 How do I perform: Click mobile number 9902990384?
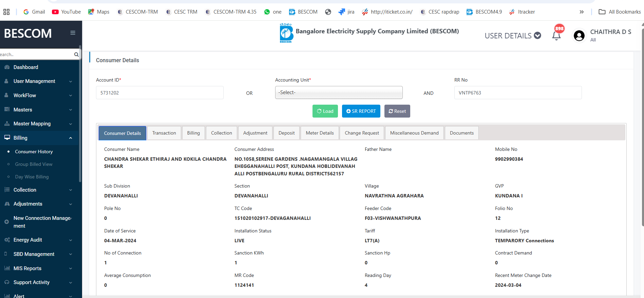pyautogui.click(x=509, y=159)
